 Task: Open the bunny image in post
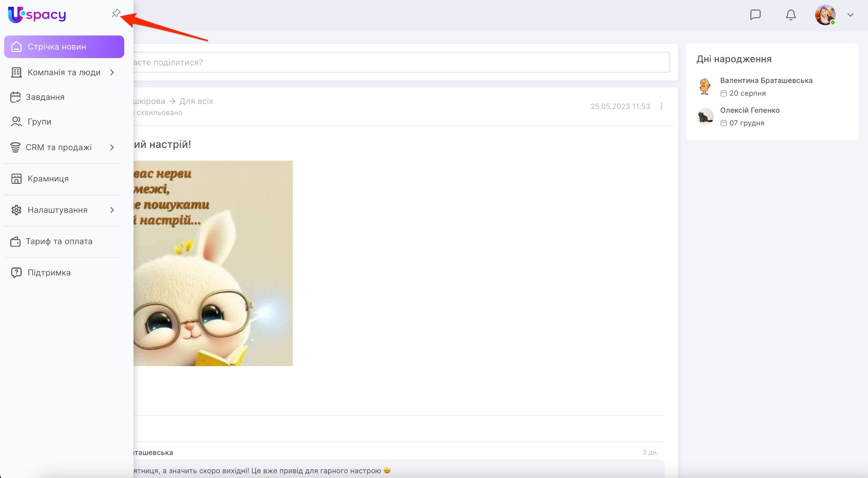pos(213,263)
